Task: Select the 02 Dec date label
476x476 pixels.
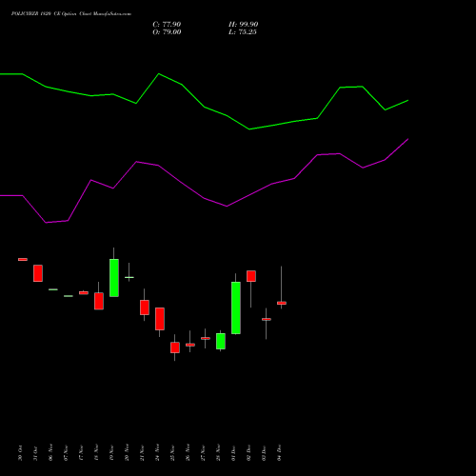Action: (x=248, y=453)
